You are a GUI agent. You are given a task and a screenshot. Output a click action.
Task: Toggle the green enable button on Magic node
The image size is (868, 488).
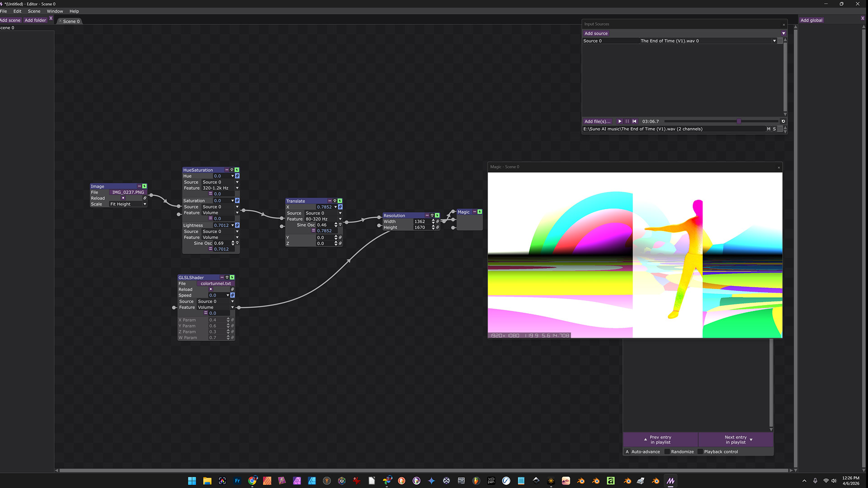[x=480, y=212]
